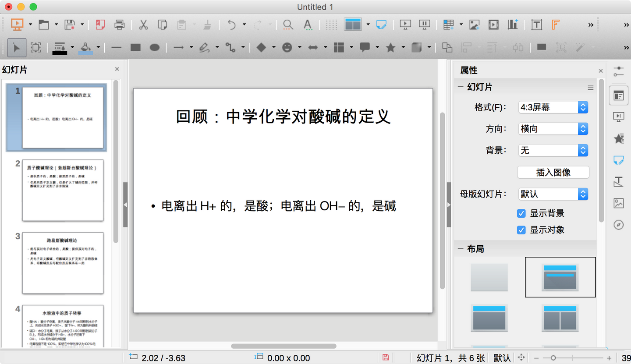Close the 幻灯片 slide panel

point(117,69)
